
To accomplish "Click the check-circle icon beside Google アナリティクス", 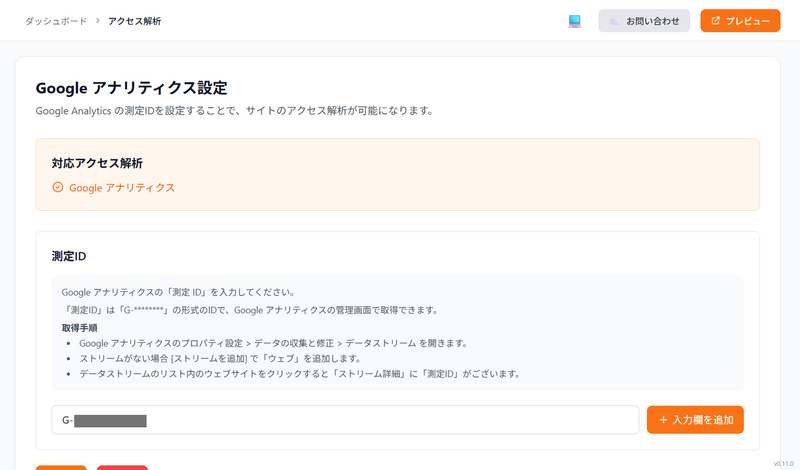I will (x=58, y=187).
